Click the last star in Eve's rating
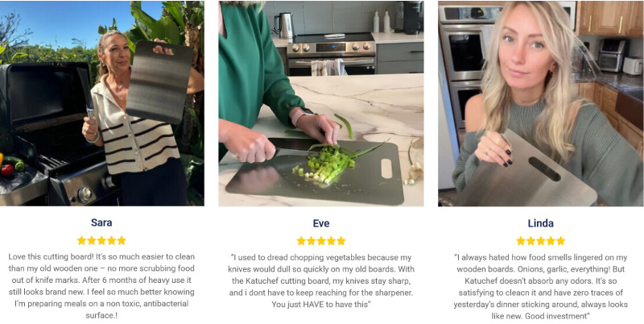The height and width of the screenshot is (324, 644). (341, 241)
